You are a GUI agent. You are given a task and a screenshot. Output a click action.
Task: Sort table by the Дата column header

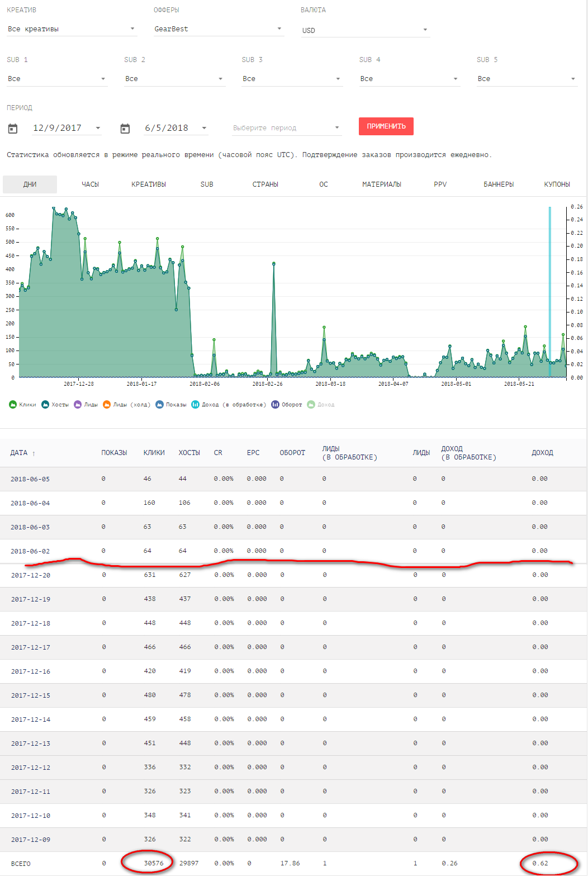pos(19,453)
